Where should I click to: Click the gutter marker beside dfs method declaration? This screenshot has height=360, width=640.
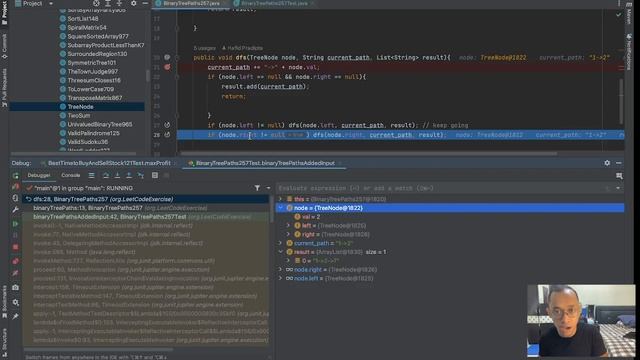pos(167,58)
